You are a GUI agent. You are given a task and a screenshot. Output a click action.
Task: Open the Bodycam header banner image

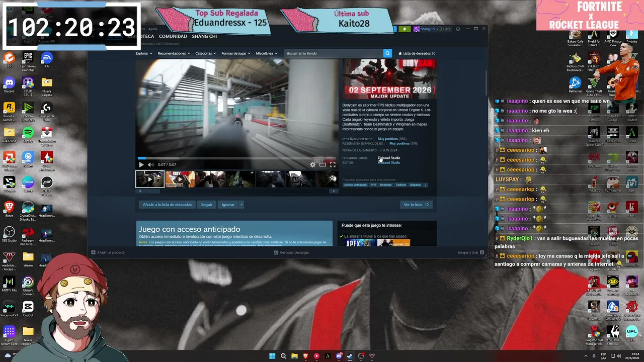pyautogui.click(x=389, y=79)
